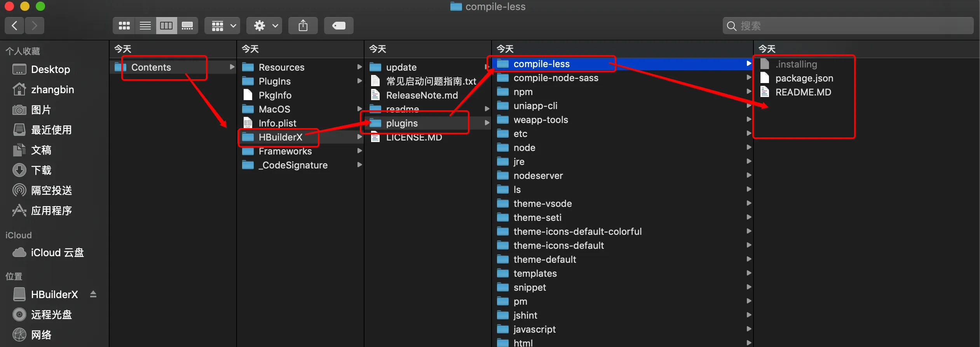Expand the jshint folder arrow
The width and height of the screenshot is (980, 347).
(749, 315)
